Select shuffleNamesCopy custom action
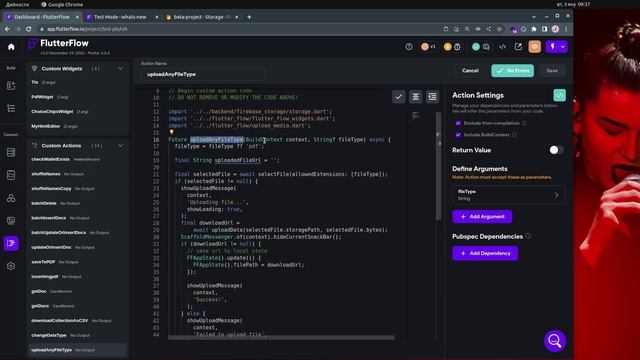 point(78,189)
